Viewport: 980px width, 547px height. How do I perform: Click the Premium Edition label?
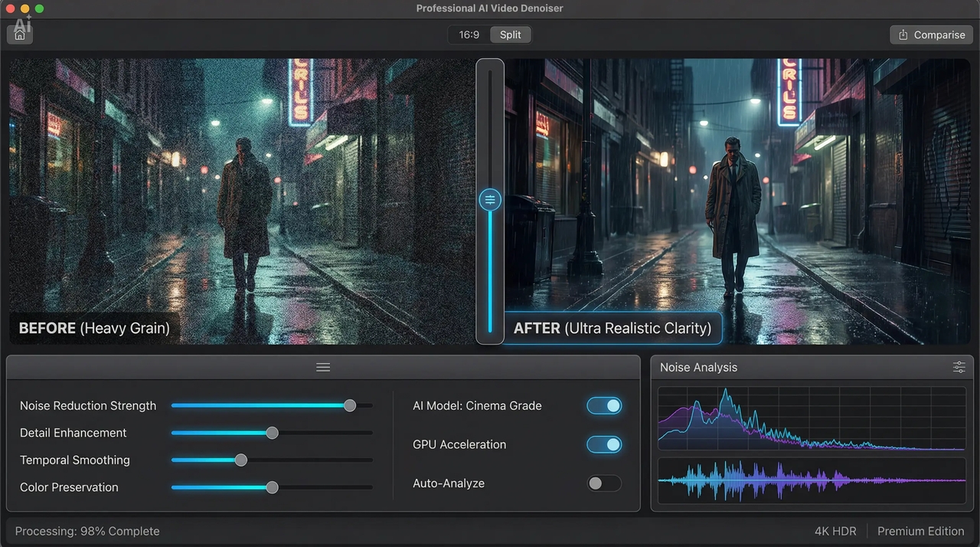[920, 531]
